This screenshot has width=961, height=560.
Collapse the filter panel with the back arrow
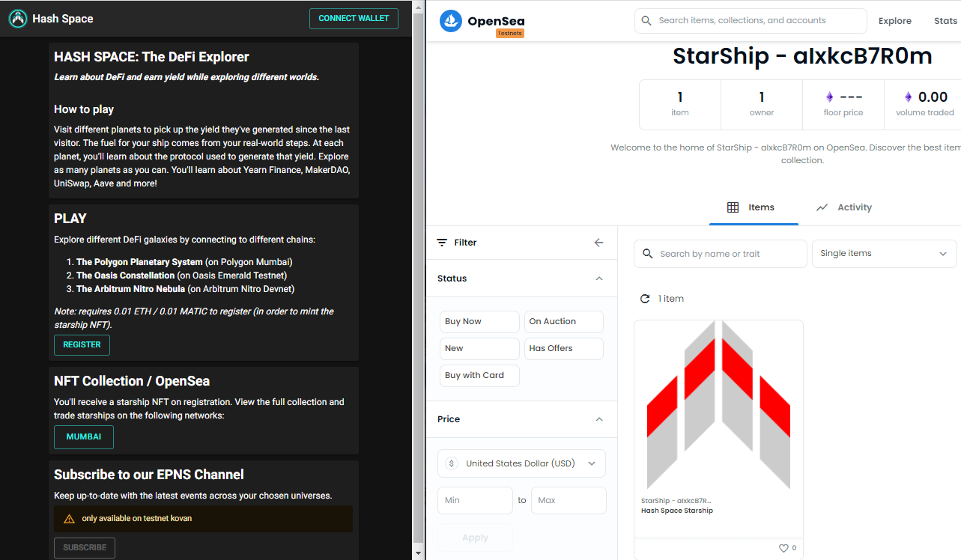click(598, 243)
